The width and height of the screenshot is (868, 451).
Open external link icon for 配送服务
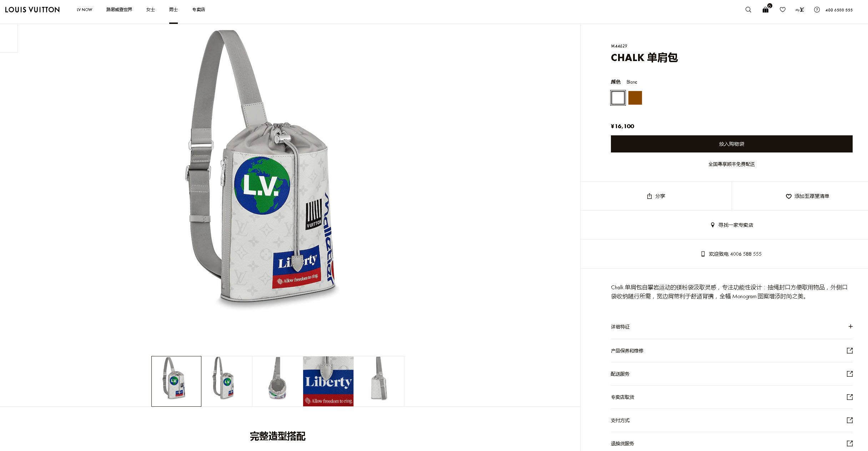pyautogui.click(x=849, y=374)
